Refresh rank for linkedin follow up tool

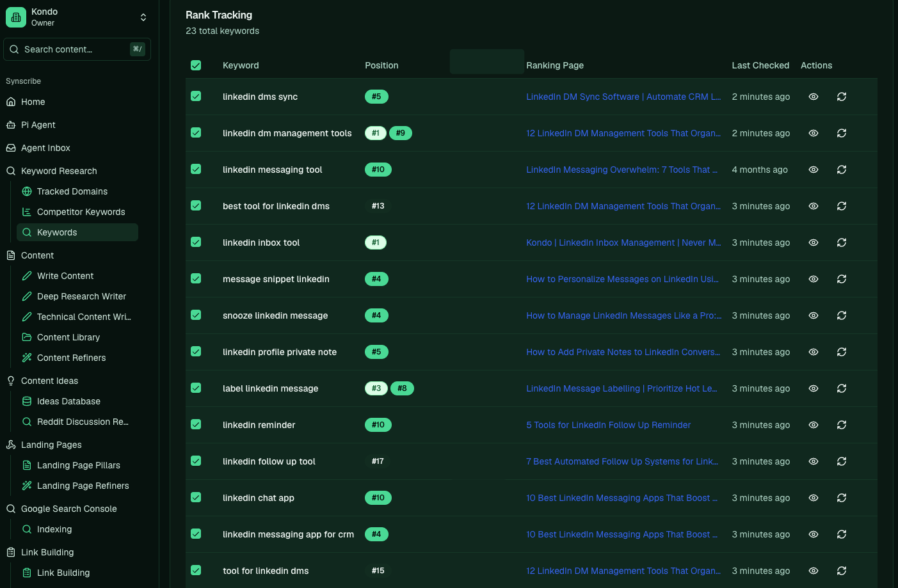click(x=842, y=461)
